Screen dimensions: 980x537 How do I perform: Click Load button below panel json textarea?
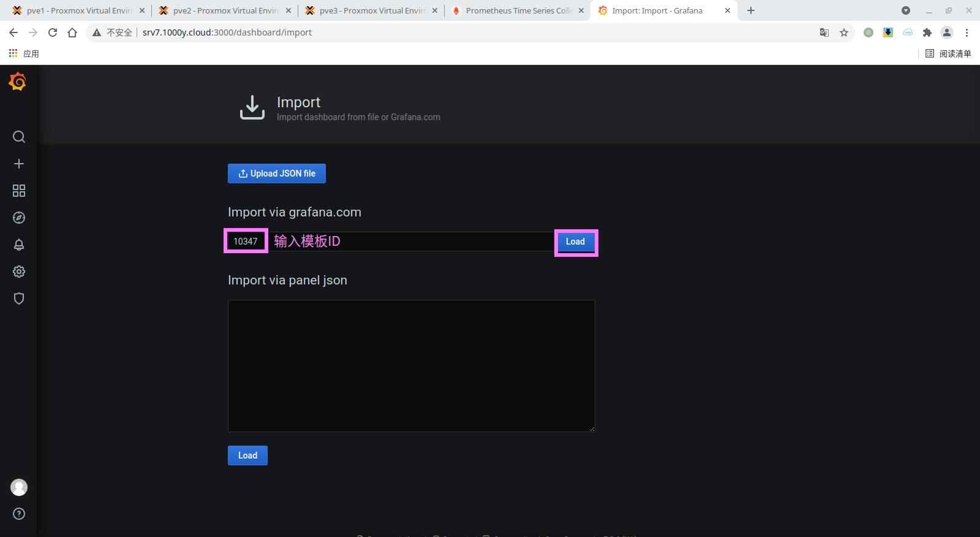[x=247, y=455]
